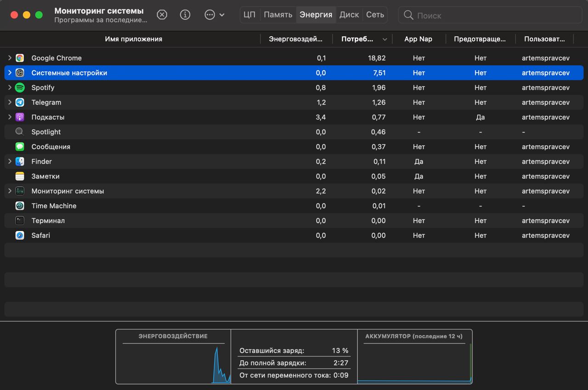Viewport: 588px width, 390px height.
Task: Expand the Finder row
Action: click(10, 161)
